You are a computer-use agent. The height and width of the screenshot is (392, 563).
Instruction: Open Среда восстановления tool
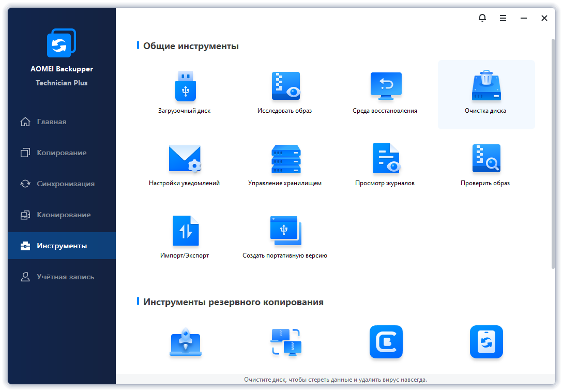(x=385, y=86)
